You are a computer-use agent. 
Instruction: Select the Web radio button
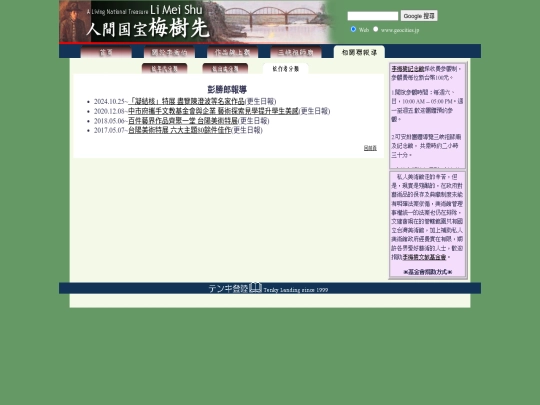coord(353,29)
